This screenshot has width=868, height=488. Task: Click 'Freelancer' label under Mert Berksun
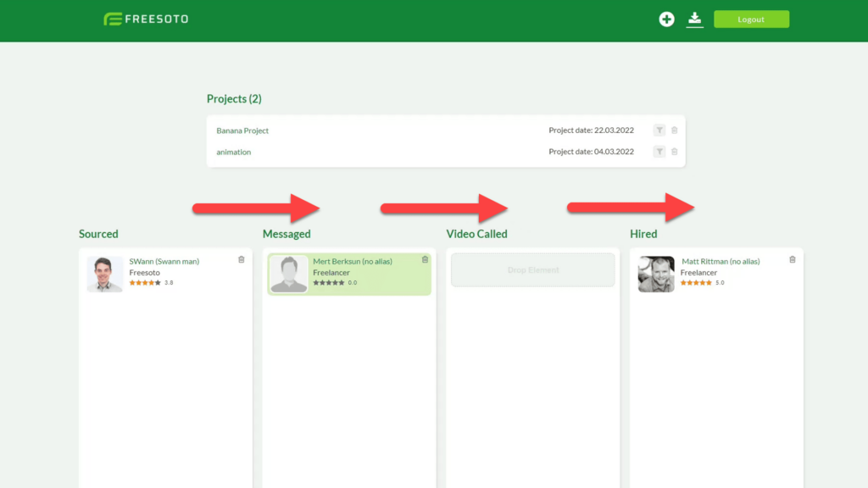click(331, 272)
